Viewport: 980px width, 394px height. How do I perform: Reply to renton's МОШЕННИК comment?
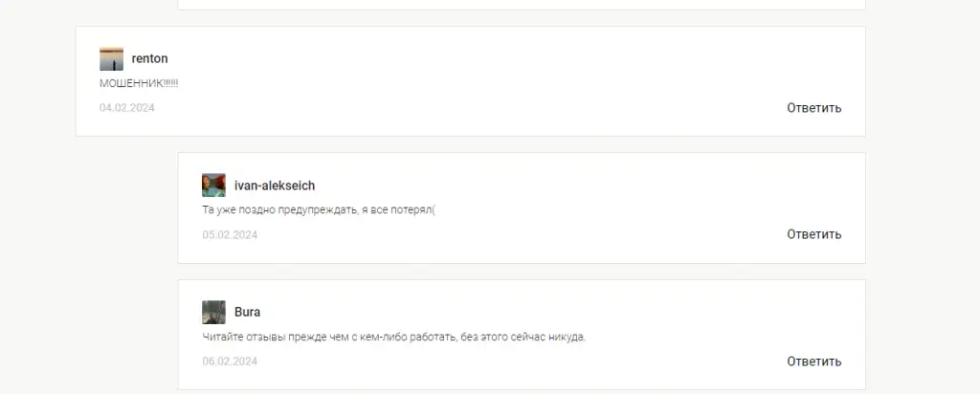pyautogui.click(x=813, y=108)
